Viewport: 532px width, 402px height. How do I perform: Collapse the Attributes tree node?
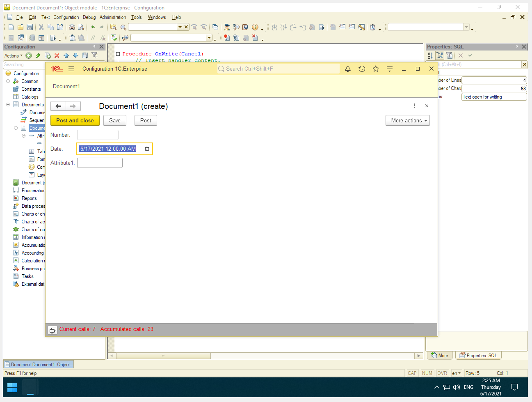[x=23, y=136]
